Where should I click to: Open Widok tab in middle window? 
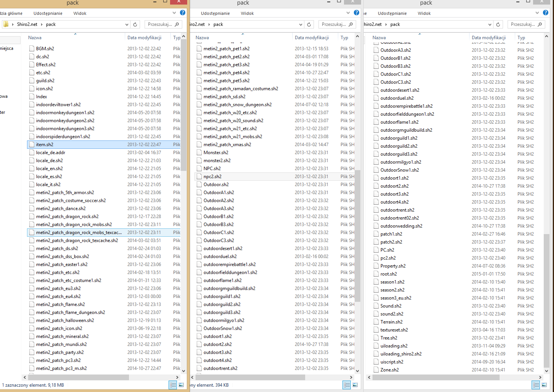247,13
